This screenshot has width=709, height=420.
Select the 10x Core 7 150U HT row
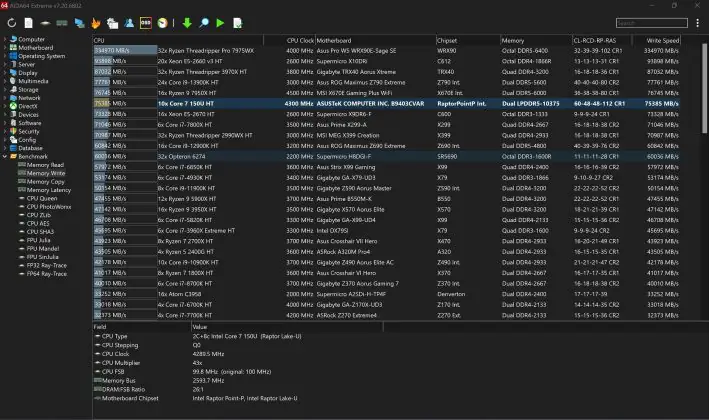tap(387, 104)
